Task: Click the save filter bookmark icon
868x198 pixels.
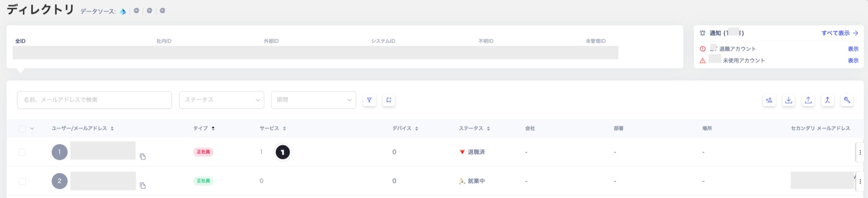Action: [x=389, y=100]
